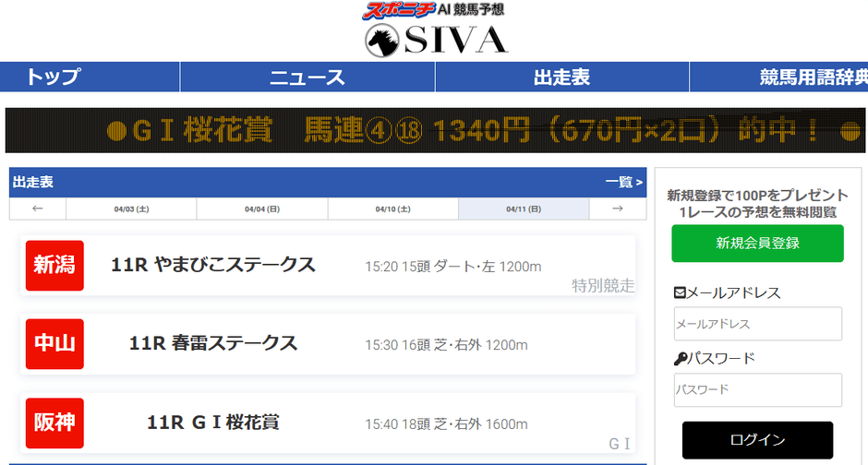The height and width of the screenshot is (465, 868).
Task: Click the key icon beside パスワード
Action: (681, 359)
